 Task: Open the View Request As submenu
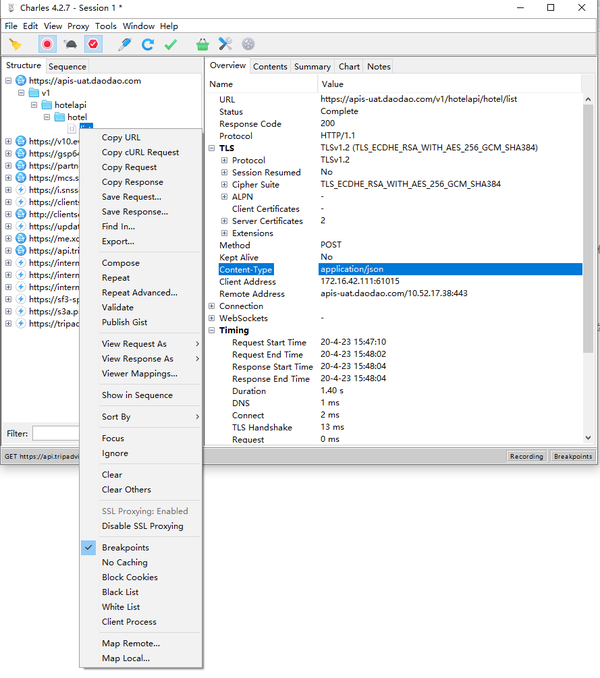(141, 344)
